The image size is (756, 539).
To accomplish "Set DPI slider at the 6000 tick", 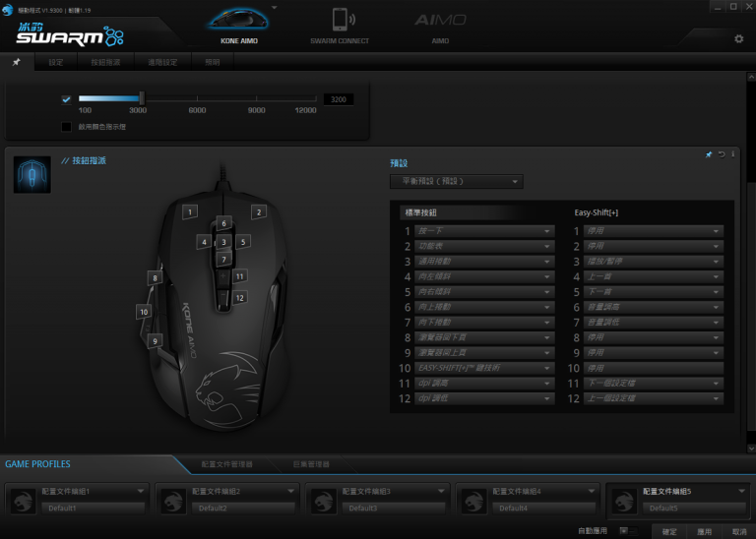I will [197, 98].
